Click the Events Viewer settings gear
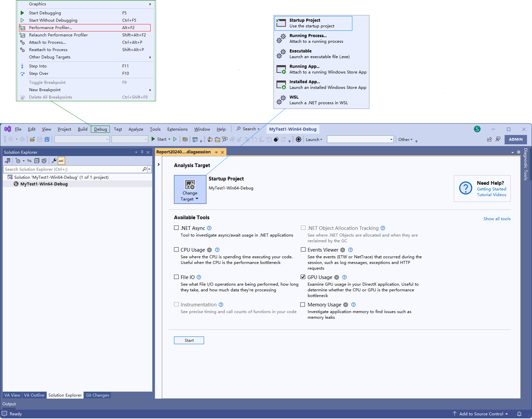 tap(343, 250)
